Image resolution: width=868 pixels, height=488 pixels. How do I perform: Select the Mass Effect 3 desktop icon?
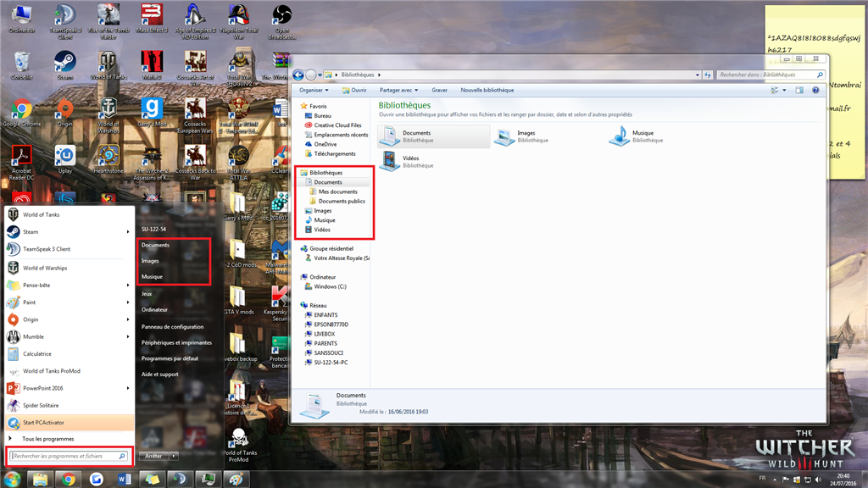[152, 19]
